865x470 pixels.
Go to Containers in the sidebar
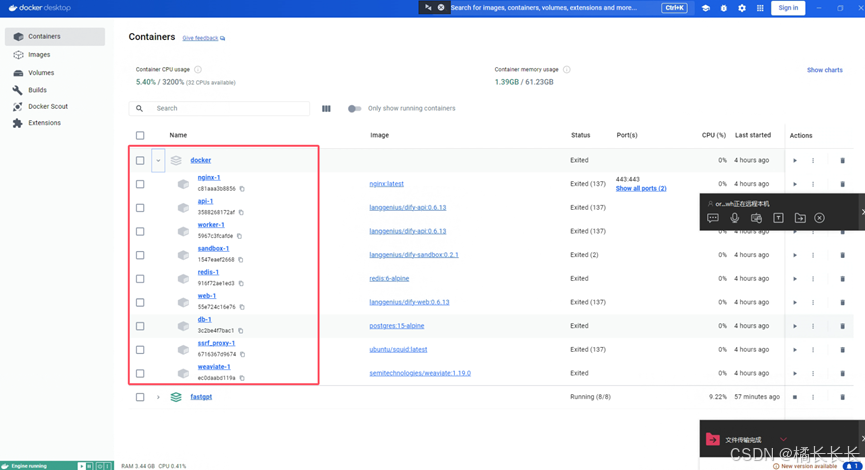pyautogui.click(x=55, y=36)
